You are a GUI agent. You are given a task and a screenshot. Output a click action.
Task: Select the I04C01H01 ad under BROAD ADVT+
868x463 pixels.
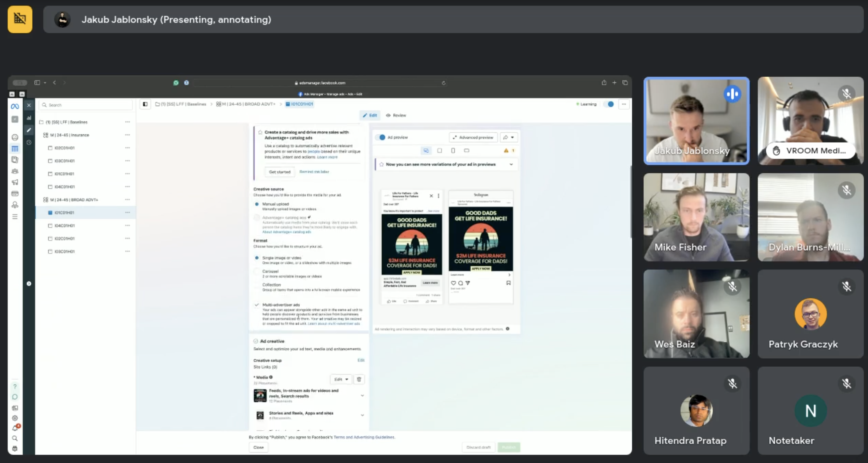[64, 226]
